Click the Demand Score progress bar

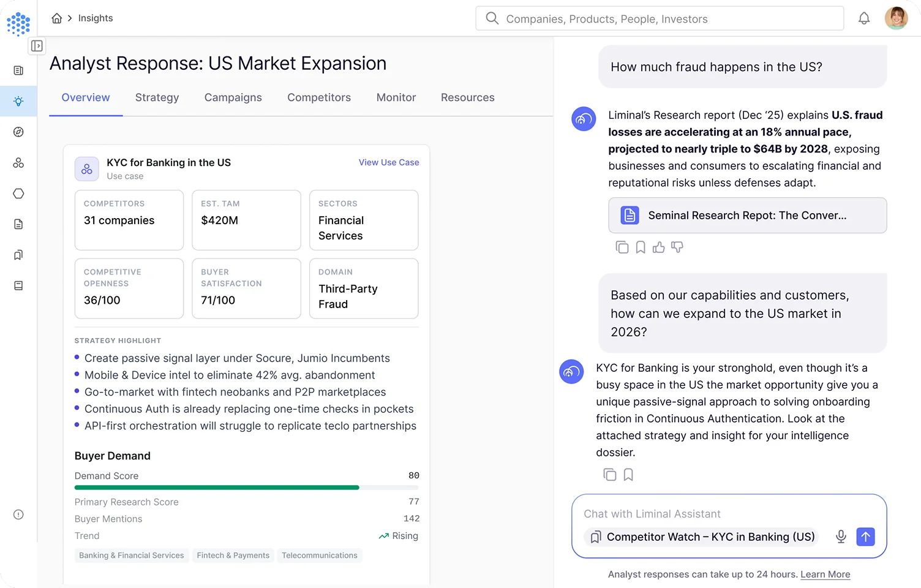[x=246, y=487]
